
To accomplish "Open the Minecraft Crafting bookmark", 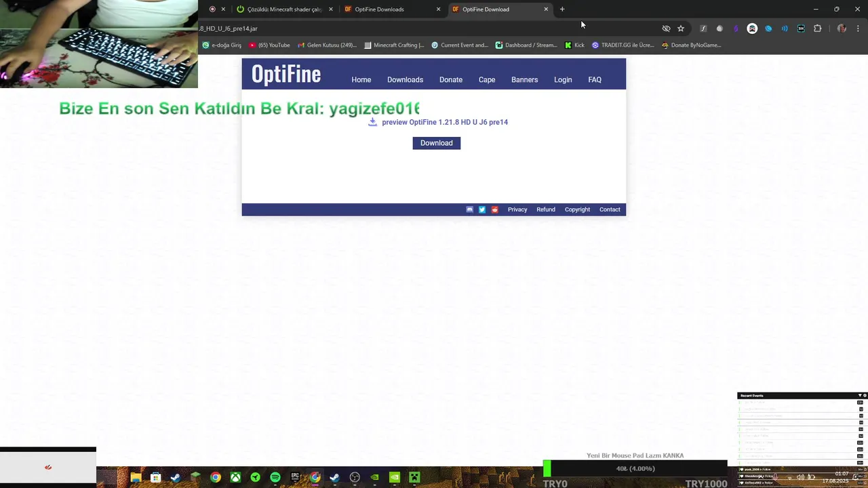I will [394, 45].
